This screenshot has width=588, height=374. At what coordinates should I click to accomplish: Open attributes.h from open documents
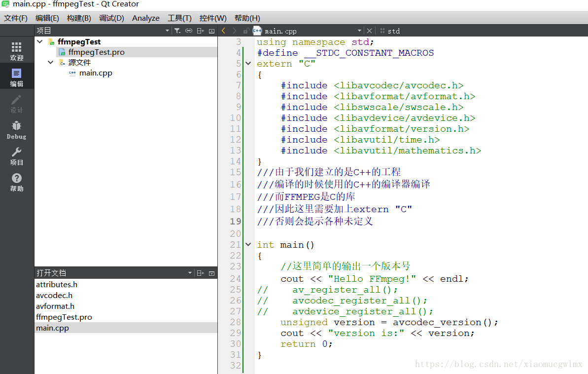(57, 285)
